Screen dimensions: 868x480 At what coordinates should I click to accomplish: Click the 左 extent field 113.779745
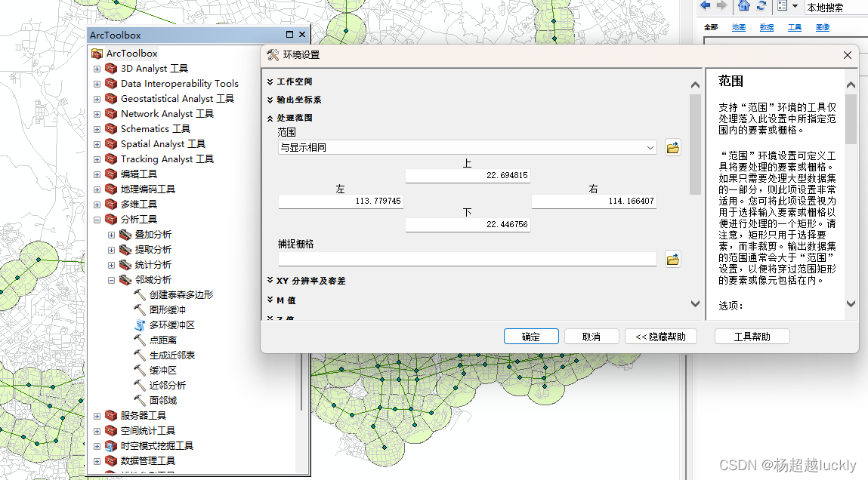[x=341, y=201]
